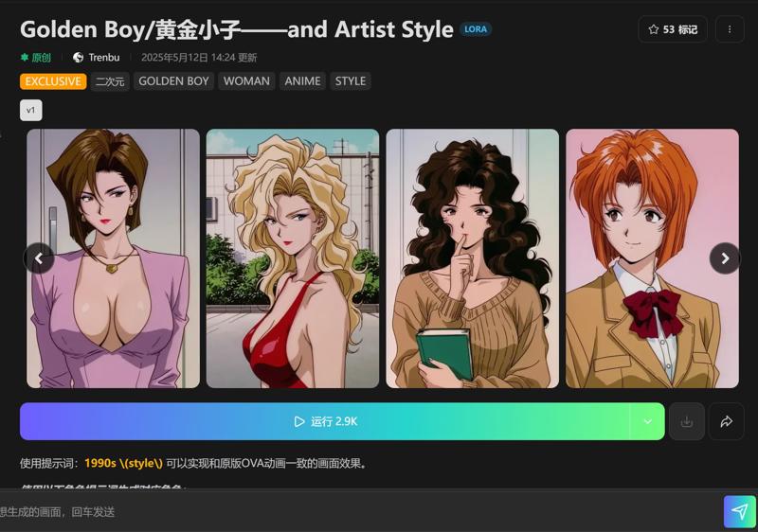The height and width of the screenshot is (532, 758).
Task: Click the update date 2025年5月12日 text
Action: [x=199, y=58]
